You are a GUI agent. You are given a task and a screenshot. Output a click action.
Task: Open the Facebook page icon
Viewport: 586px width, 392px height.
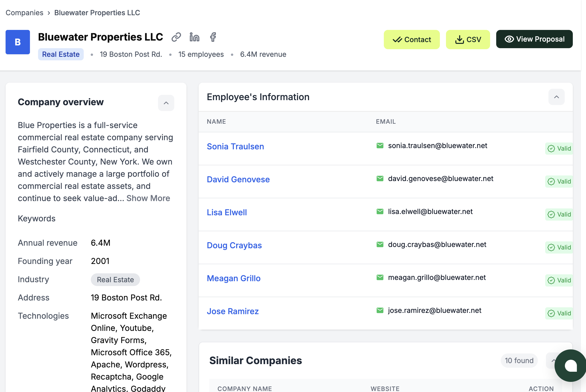coord(213,37)
